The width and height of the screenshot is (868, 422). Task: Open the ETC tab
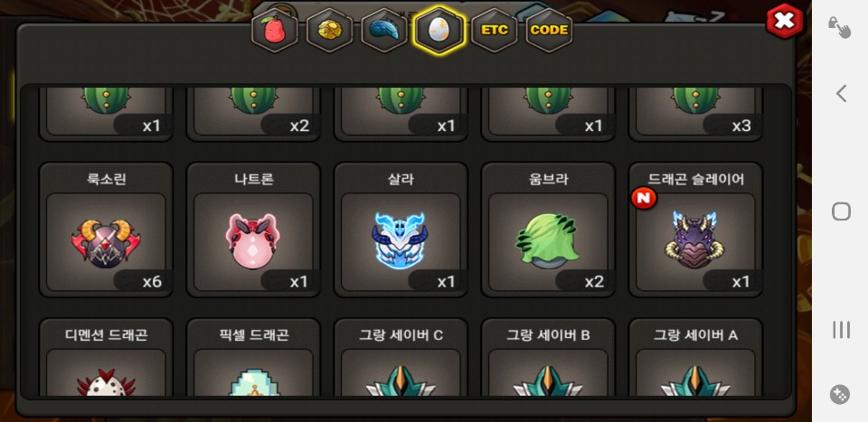pyautogui.click(x=494, y=30)
